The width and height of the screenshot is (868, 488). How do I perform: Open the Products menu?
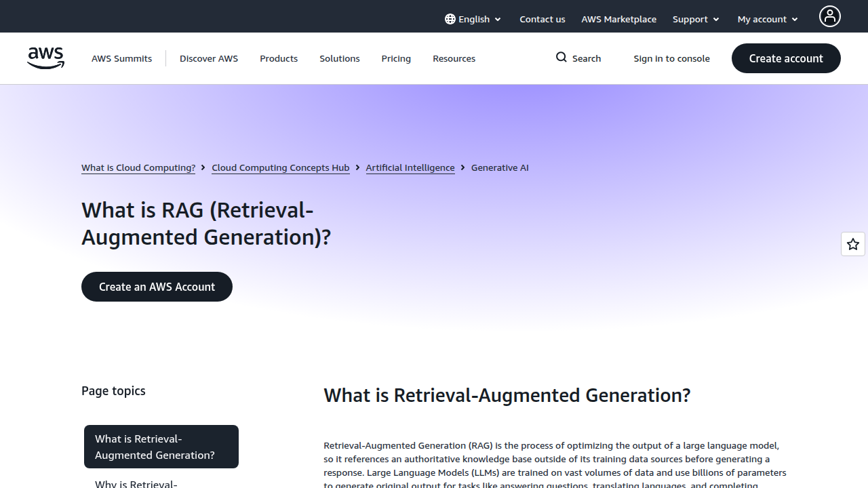click(279, 58)
